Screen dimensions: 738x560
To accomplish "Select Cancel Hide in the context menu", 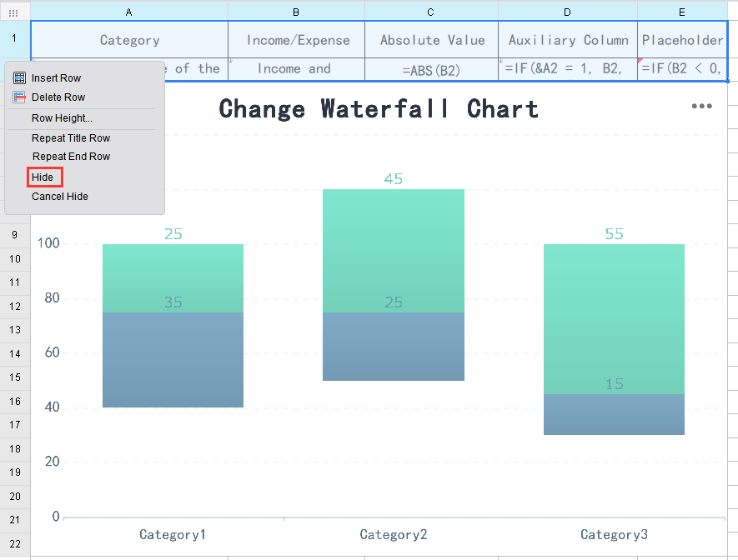I will coord(59,196).
